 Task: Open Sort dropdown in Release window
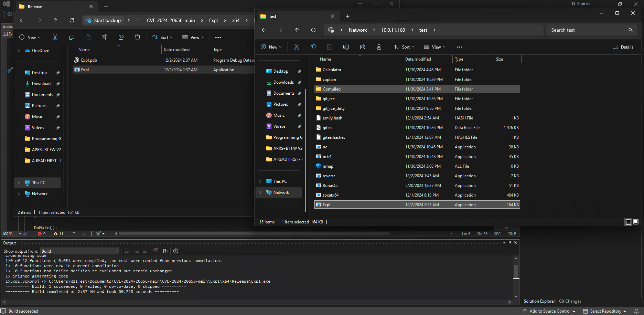tap(162, 37)
